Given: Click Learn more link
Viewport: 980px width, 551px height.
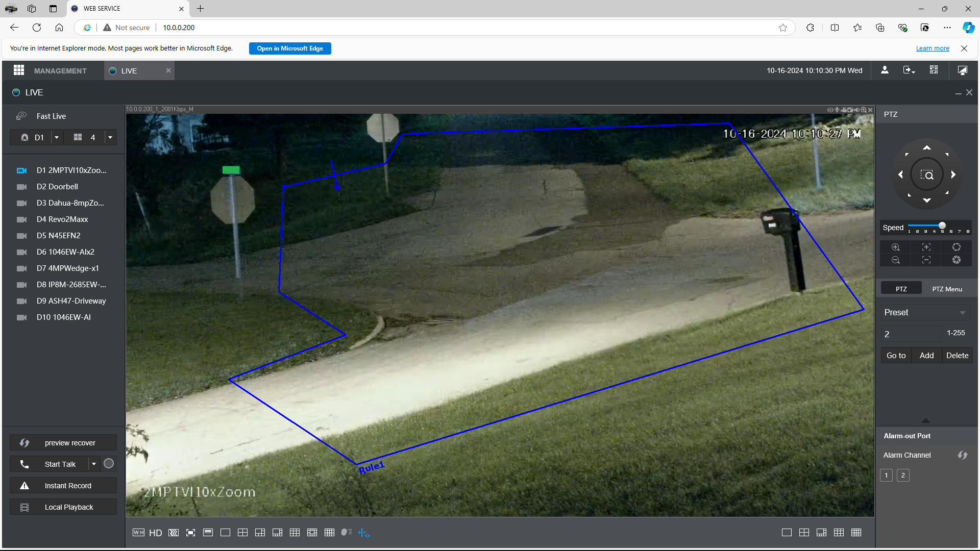Looking at the screenshot, I should 933,48.
